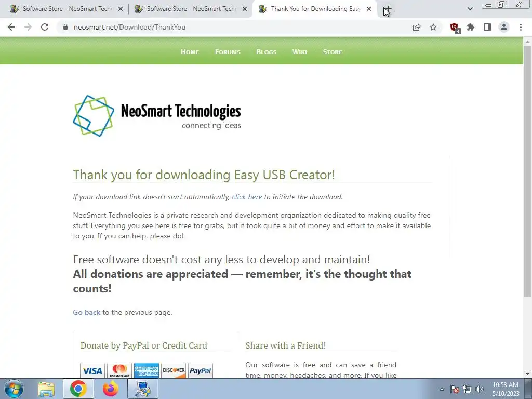
Task: Open the Blogs navigation item
Action: 267,52
